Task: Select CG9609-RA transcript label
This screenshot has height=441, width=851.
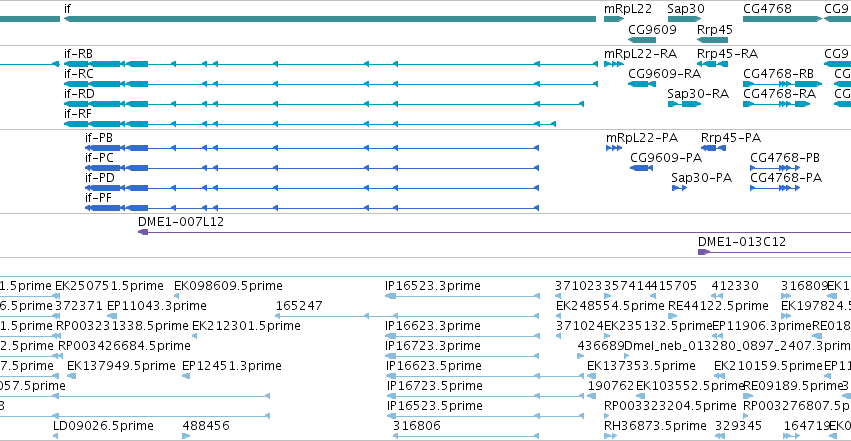Action: click(x=664, y=74)
